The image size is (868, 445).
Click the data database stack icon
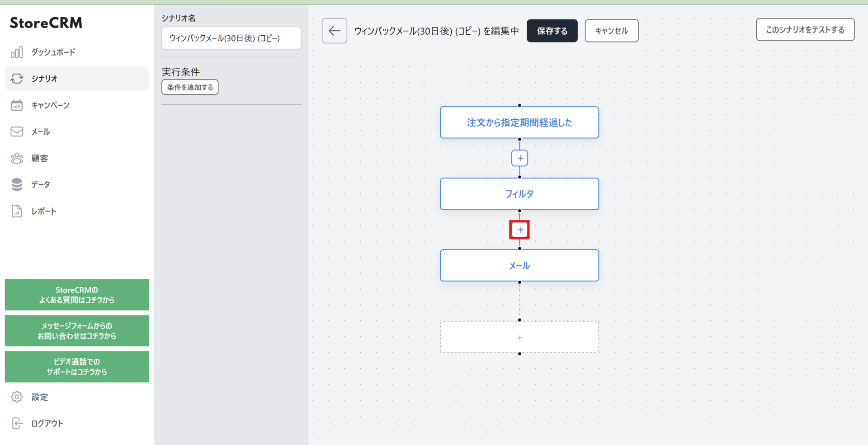coord(17,184)
